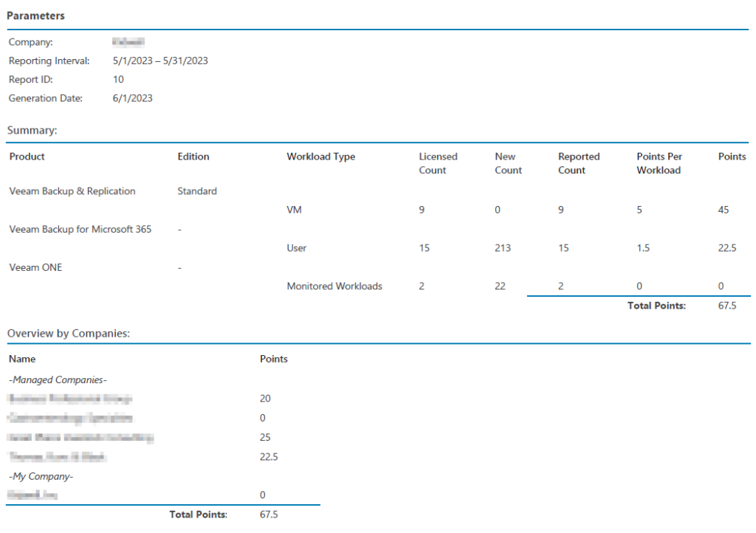Image resolution: width=756 pixels, height=533 pixels.
Task: Click the "Points" header in Overview by Companies
Action: click(x=274, y=359)
